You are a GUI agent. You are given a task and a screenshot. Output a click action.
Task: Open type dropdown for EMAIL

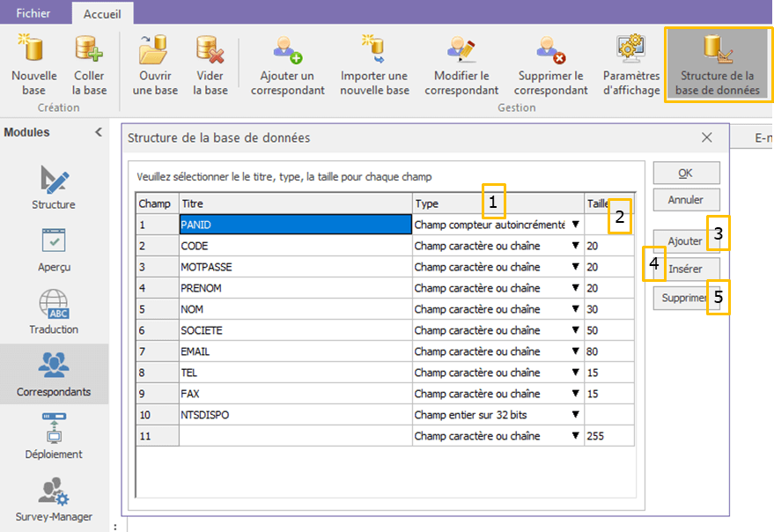[576, 351]
